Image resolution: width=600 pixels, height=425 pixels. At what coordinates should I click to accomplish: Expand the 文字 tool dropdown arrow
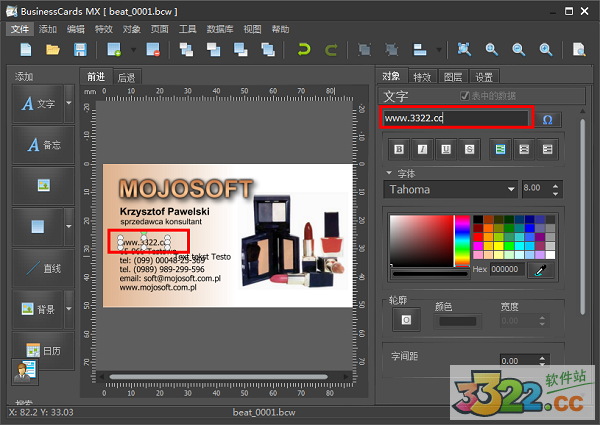[x=69, y=103]
